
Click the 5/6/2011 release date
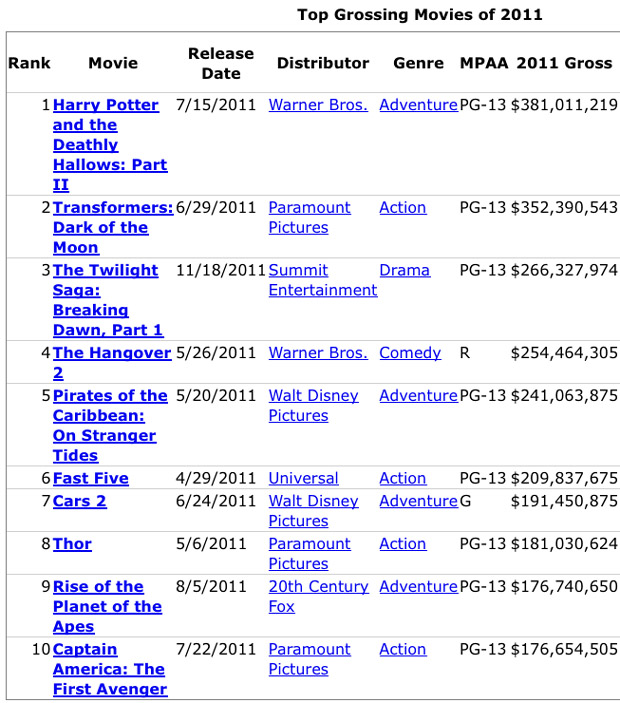(211, 544)
